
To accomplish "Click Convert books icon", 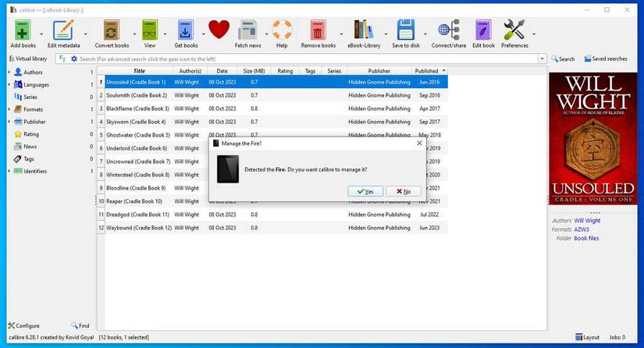I will 112,30.
